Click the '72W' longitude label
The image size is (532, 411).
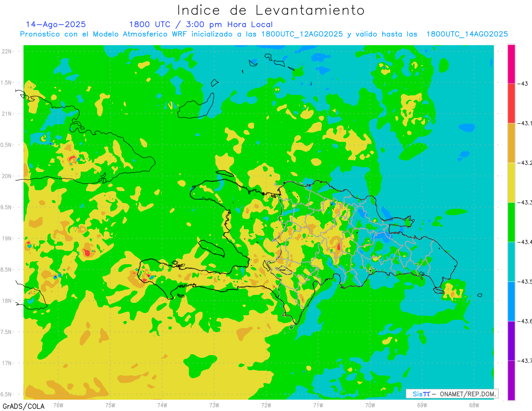(x=266, y=405)
